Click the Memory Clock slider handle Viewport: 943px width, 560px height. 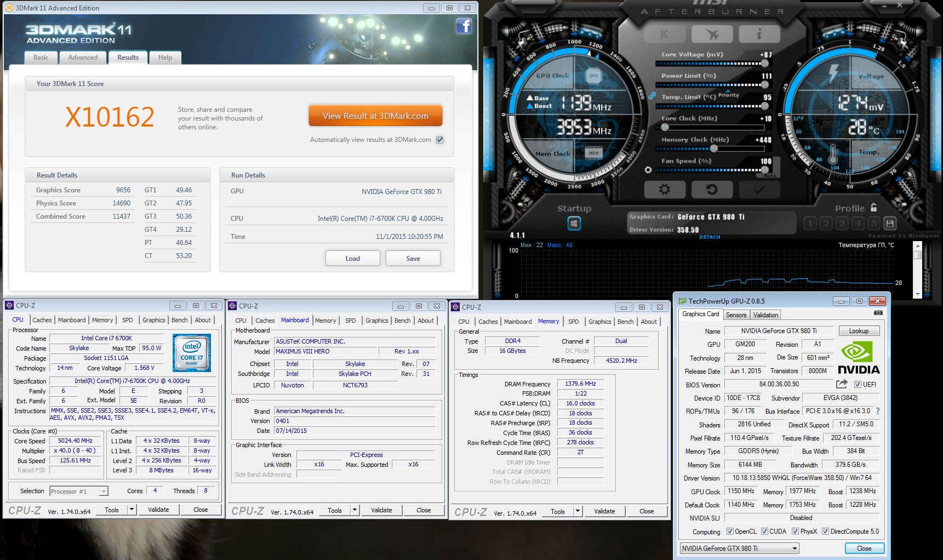(714, 148)
